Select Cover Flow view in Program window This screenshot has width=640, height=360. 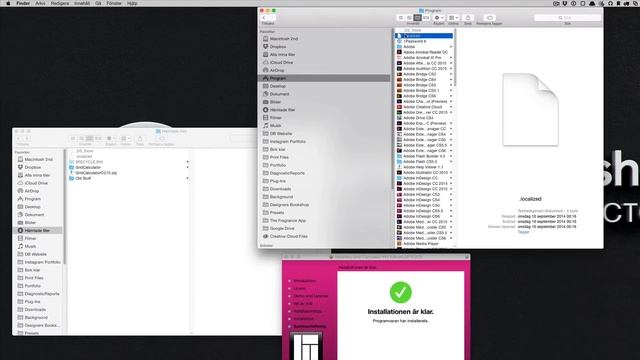point(426,18)
